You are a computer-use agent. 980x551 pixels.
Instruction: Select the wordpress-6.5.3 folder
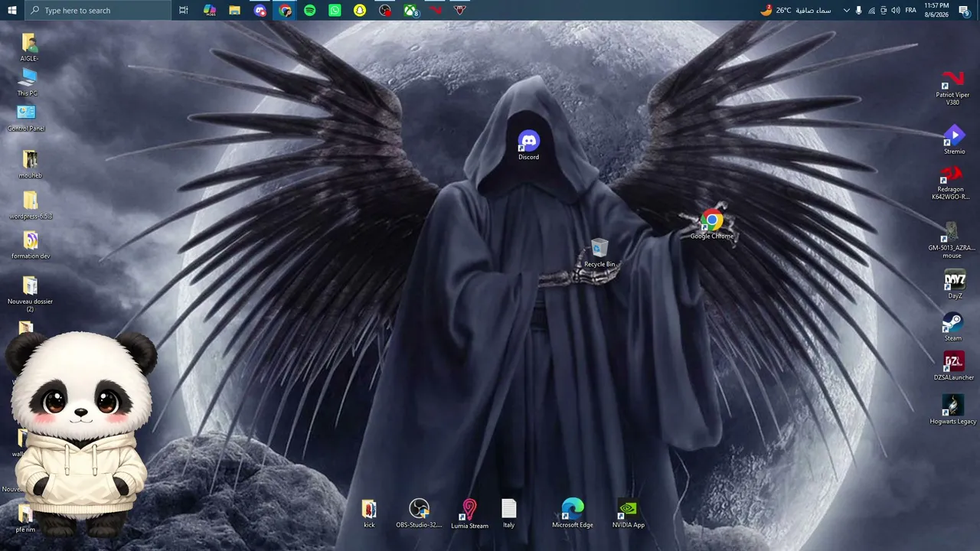tap(31, 206)
